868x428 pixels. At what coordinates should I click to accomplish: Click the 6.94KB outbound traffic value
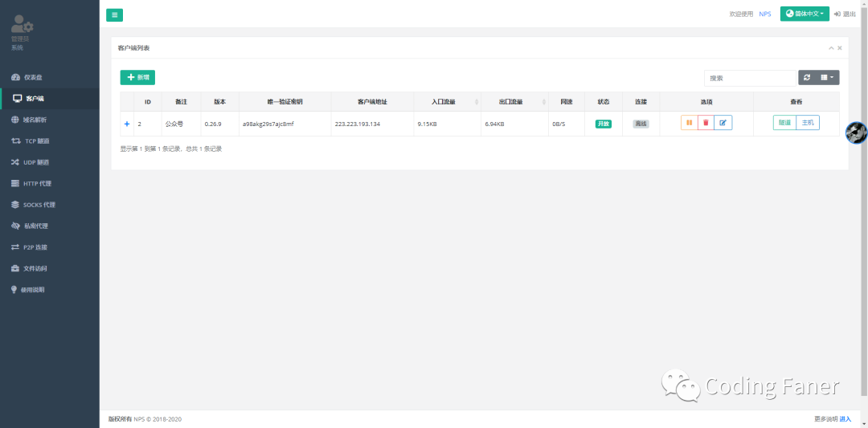point(494,124)
